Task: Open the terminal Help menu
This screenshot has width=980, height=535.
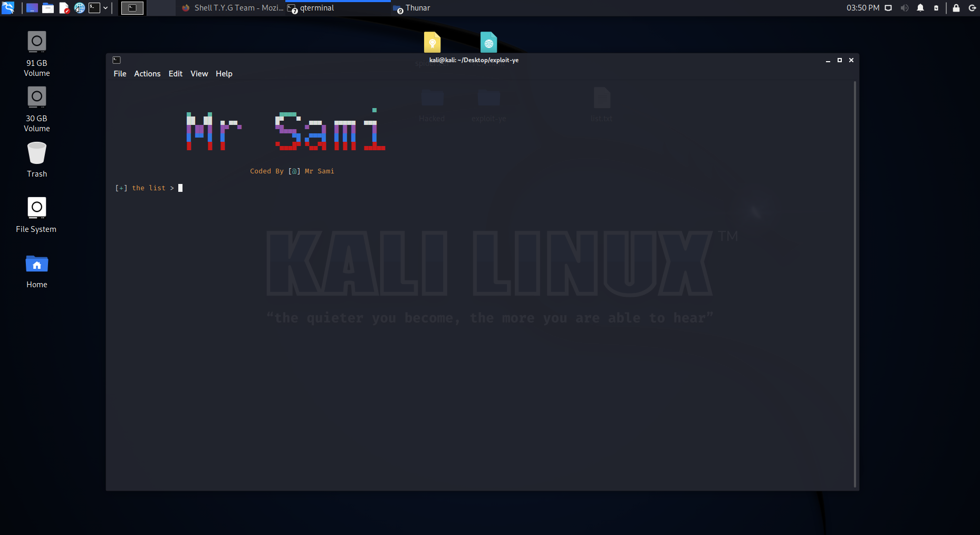Action: pos(224,74)
